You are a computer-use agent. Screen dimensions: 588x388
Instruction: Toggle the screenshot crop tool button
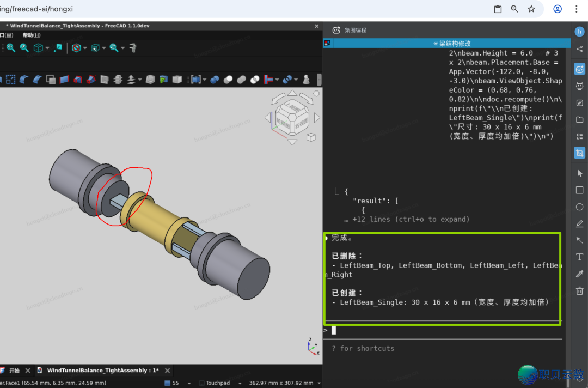coord(579,153)
